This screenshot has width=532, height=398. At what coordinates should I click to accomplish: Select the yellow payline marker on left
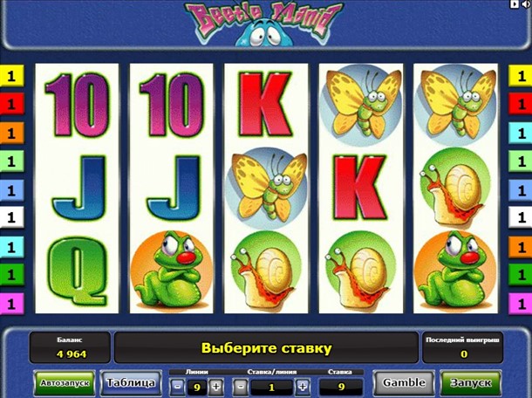12,76
